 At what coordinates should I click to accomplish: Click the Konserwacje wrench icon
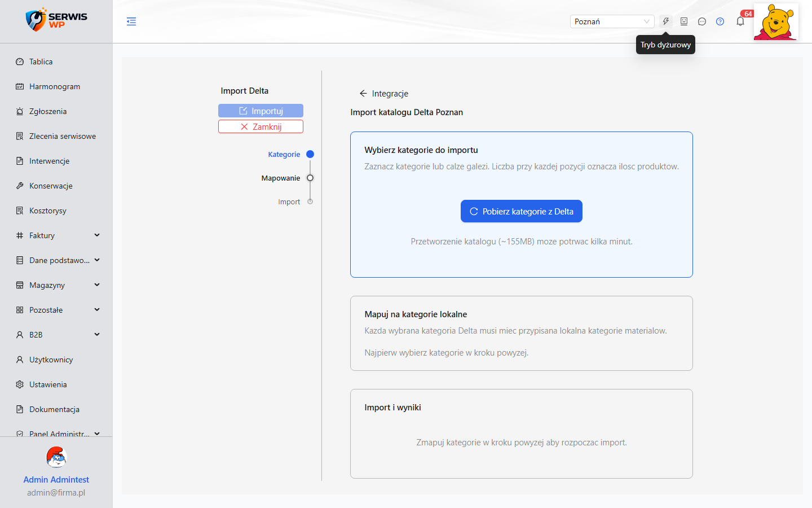coord(20,186)
